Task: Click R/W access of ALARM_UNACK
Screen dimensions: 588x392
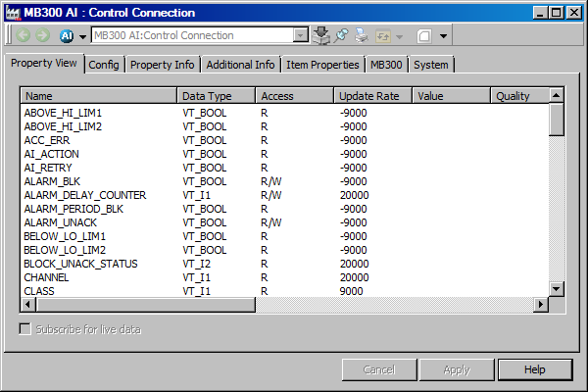Action: (271, 222)
